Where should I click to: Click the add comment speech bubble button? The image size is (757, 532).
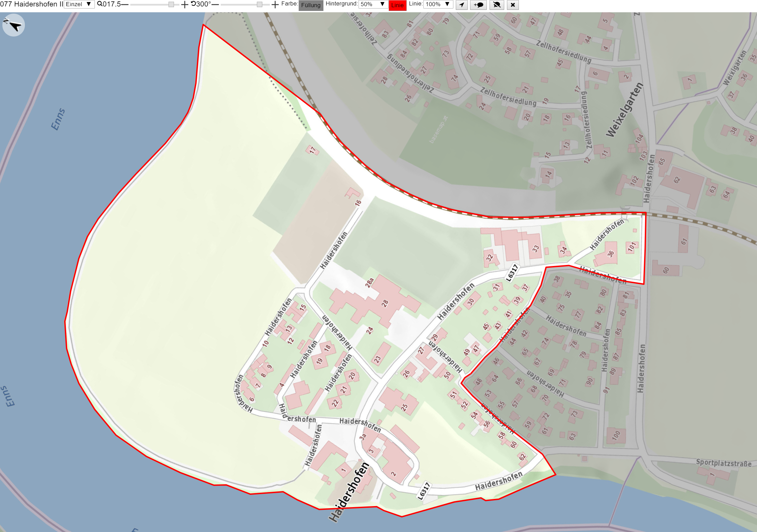click(478, 5)
